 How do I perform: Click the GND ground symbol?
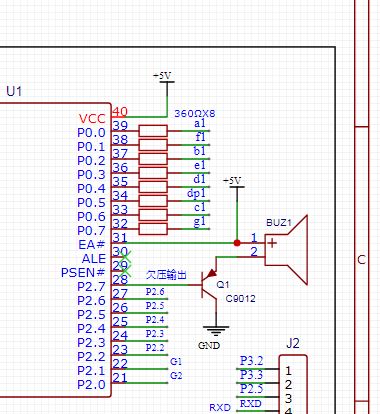[x=216, y=331]
